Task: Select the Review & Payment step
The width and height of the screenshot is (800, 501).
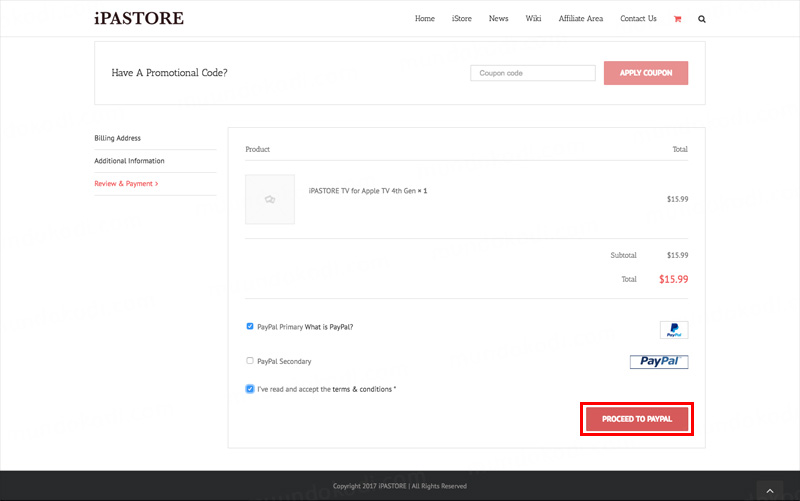Action: click(x=126, y=184)
